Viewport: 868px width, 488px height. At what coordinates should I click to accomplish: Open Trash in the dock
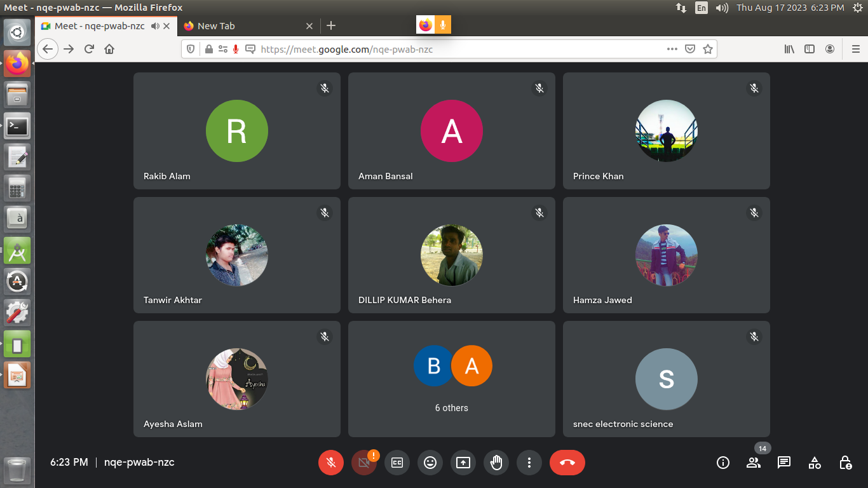[17, 470]
